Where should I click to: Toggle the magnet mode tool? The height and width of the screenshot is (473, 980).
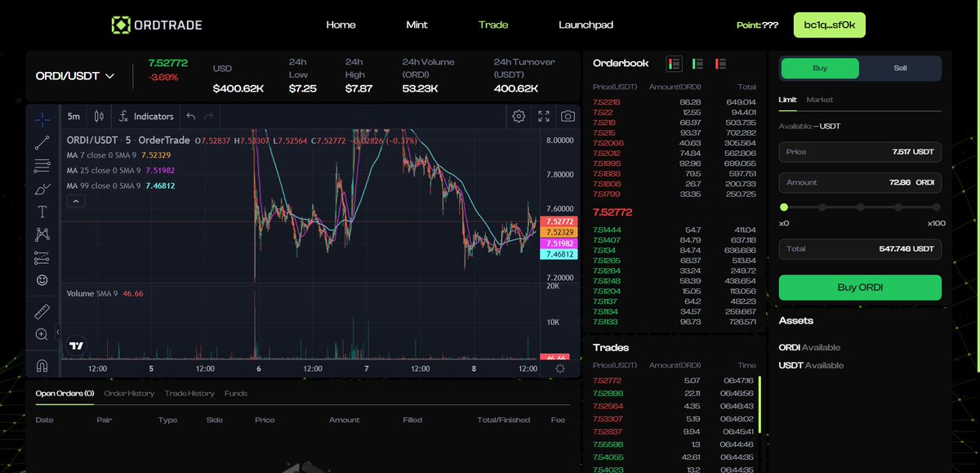tap(42, 364)
